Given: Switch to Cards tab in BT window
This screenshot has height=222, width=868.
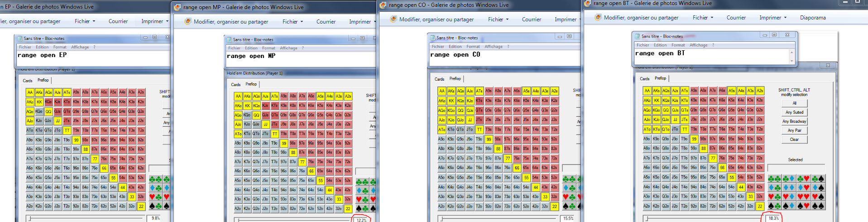Looking at the screenshot, I should click(x=644, y=79).
